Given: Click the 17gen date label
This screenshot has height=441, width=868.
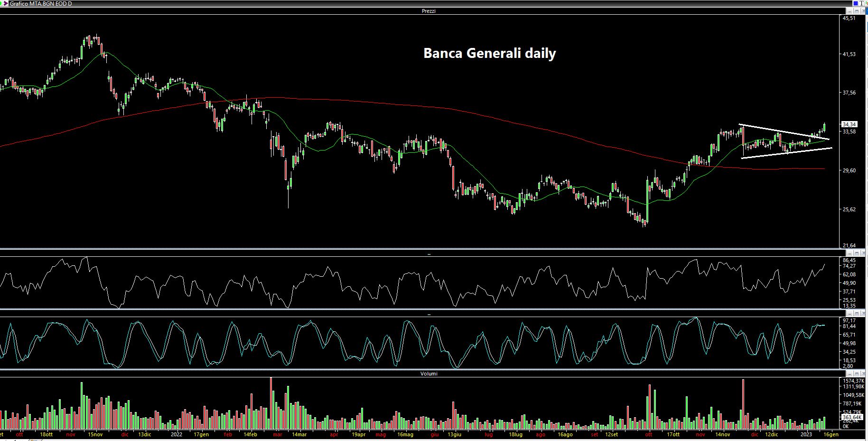Looking at the screenshot, I should pyautogui.click(x=201, y=434).
